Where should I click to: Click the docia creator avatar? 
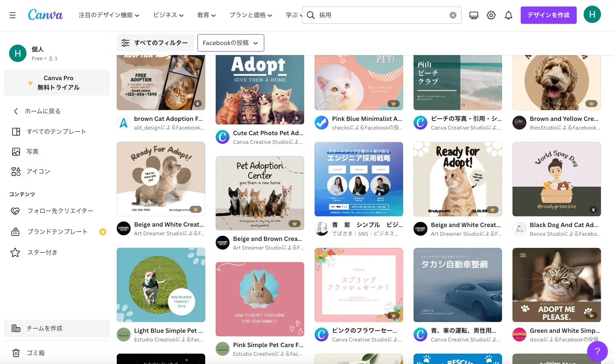(x=519, y=335)
